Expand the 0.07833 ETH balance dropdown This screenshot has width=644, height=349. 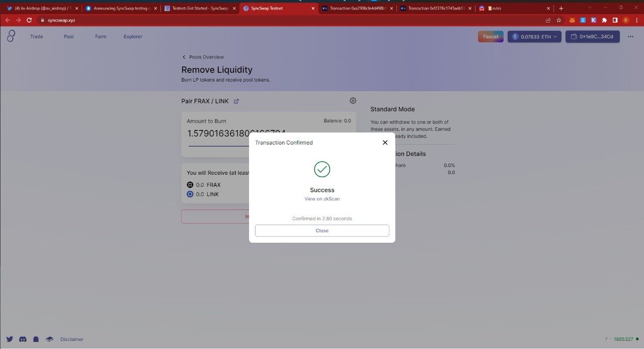pyautogui.click(x=535, y=37)
